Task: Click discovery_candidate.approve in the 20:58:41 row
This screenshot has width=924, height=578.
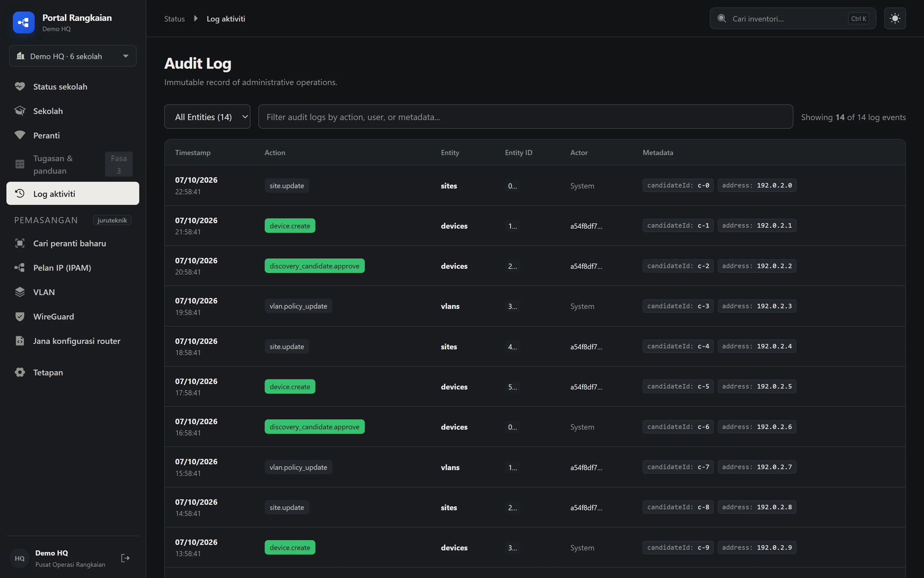Action: [315, 266]
